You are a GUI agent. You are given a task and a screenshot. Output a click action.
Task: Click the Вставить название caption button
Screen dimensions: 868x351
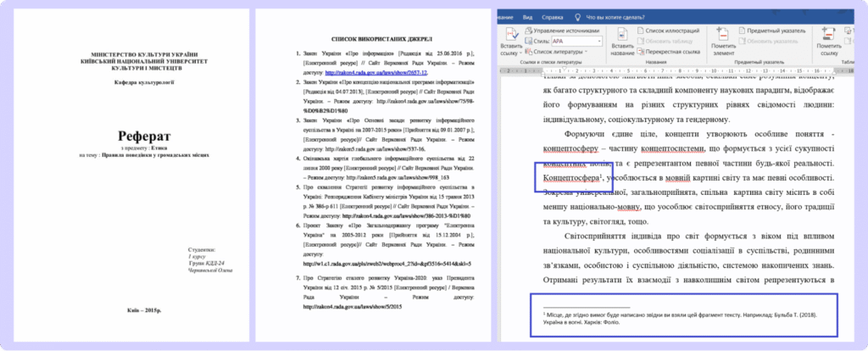tap(622, 42)
